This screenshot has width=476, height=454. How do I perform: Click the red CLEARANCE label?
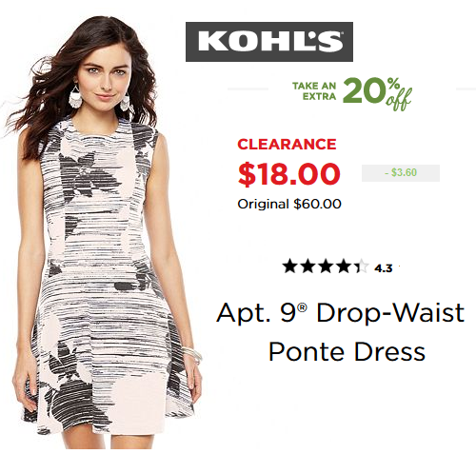[x=287, y=145]
